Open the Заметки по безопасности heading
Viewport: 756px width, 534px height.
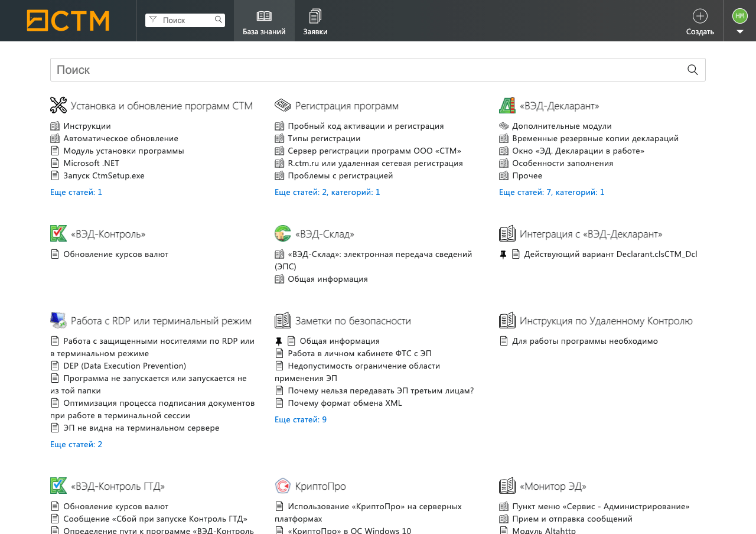353,321
